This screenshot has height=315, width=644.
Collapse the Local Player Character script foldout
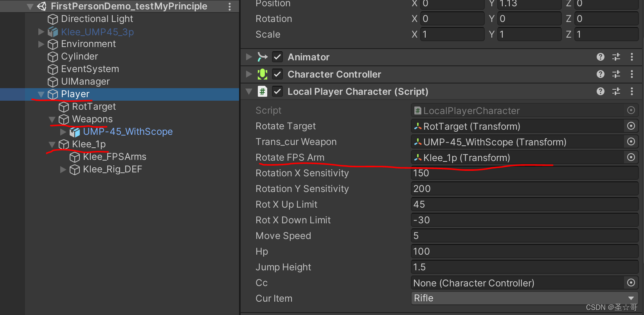(x=248, y=92)
